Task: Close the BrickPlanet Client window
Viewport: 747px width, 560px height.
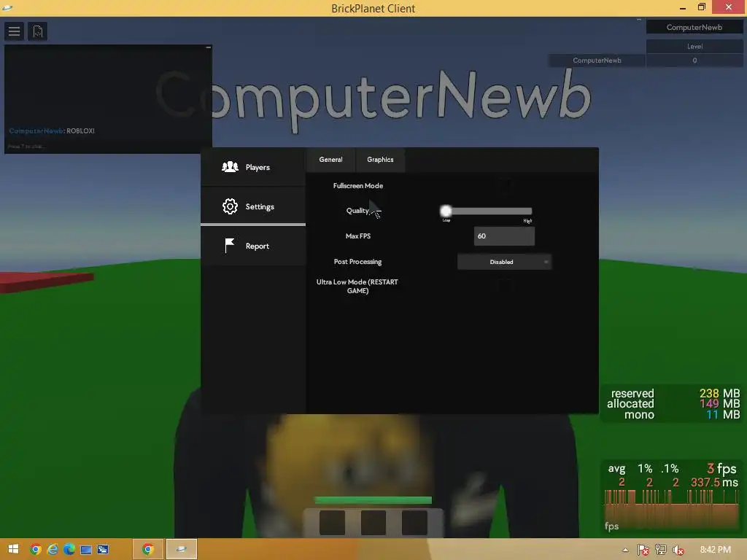Action: (729, 7)
